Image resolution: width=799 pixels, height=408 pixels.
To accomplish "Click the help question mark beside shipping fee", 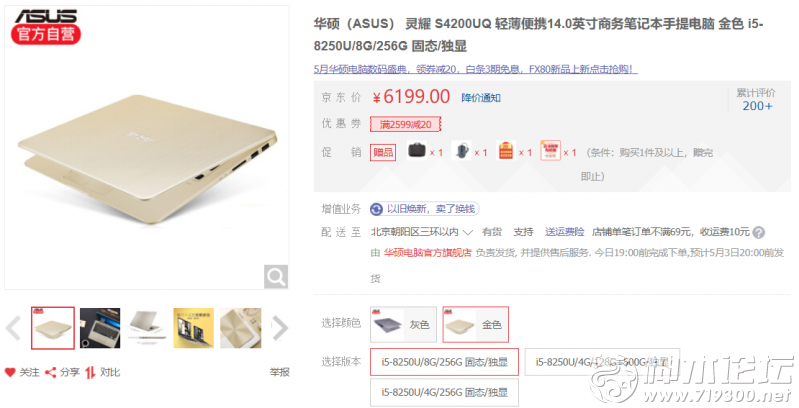I will click(x=758, y=233).
